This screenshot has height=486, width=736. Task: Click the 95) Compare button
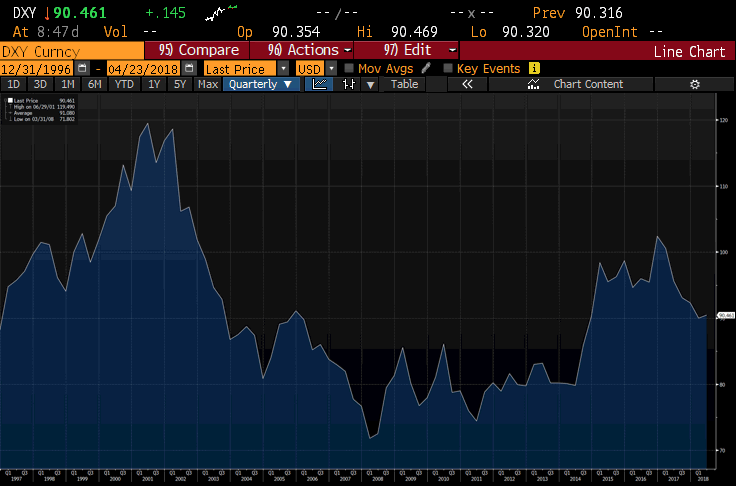point(197,50)
